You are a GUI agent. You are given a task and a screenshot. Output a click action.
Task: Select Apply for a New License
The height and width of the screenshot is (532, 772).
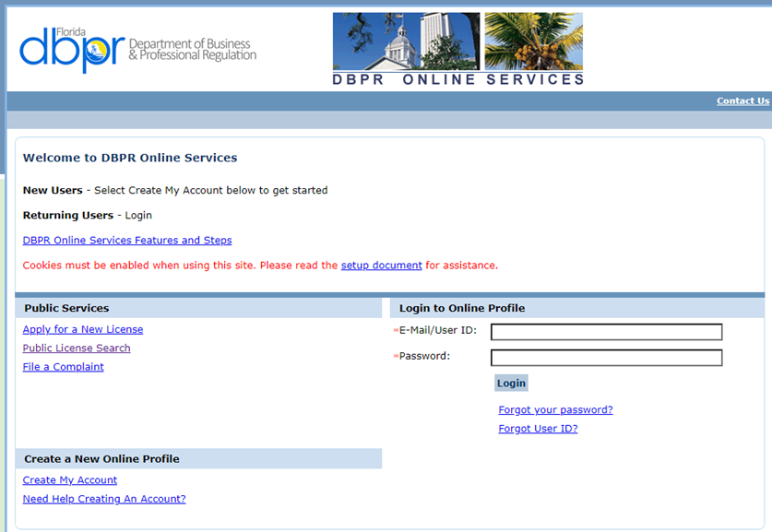[83, 329]
